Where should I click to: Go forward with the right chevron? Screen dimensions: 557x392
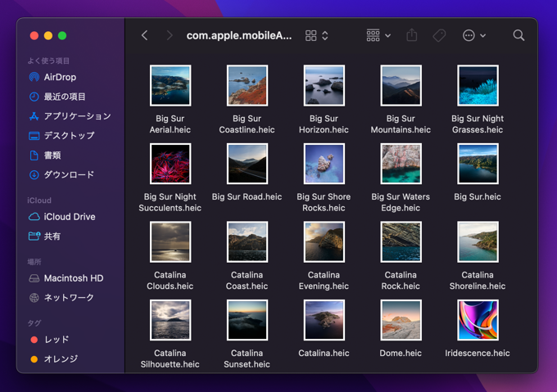tap(170, 35)
